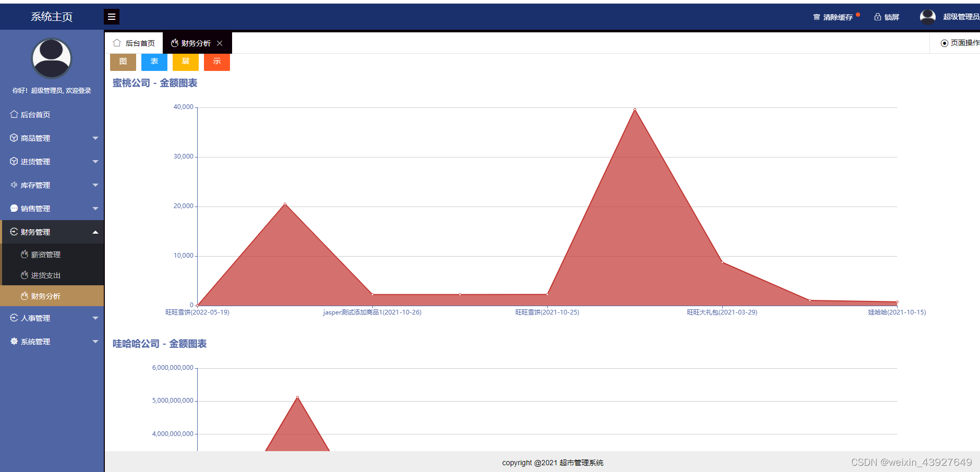Click the tan 图 button
The image size is (980, 472).
click(123, 62)
